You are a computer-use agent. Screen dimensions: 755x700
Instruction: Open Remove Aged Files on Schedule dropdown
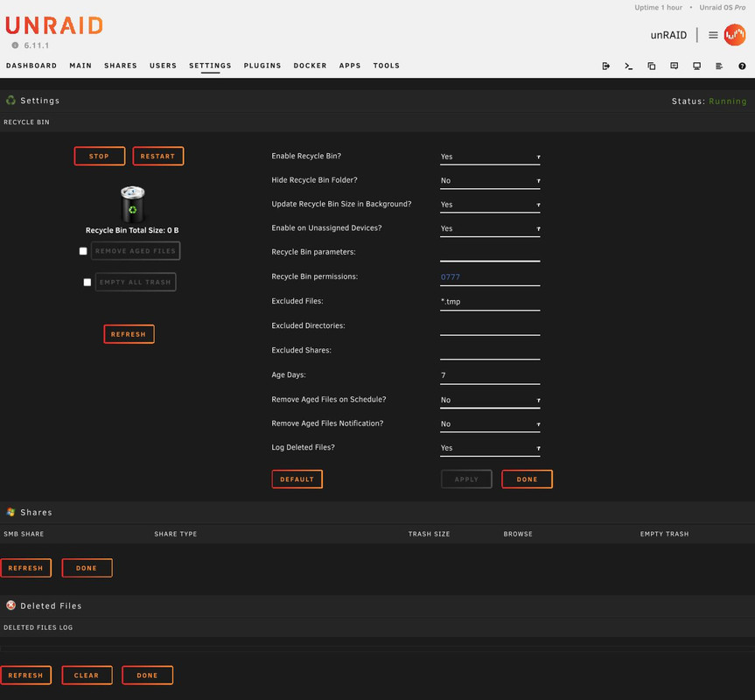[490, 401]
